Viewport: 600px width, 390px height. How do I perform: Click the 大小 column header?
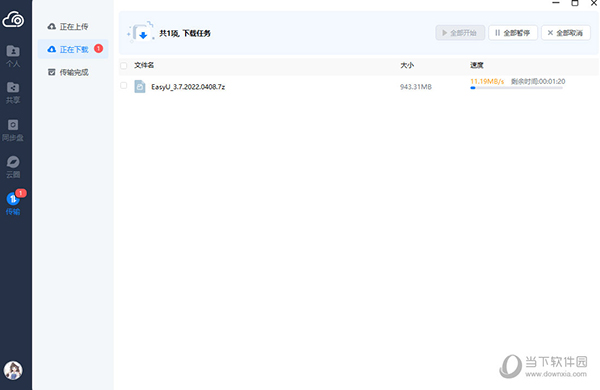407,65
